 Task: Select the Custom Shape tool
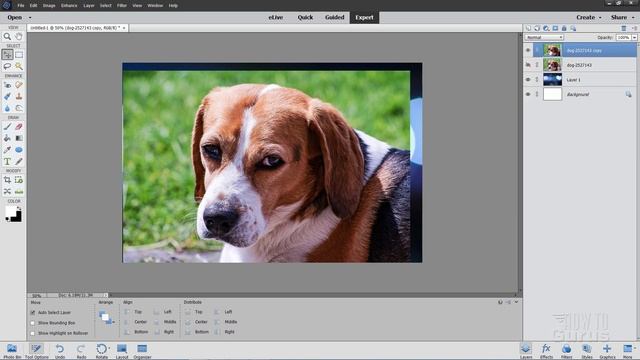pos(19,150)
